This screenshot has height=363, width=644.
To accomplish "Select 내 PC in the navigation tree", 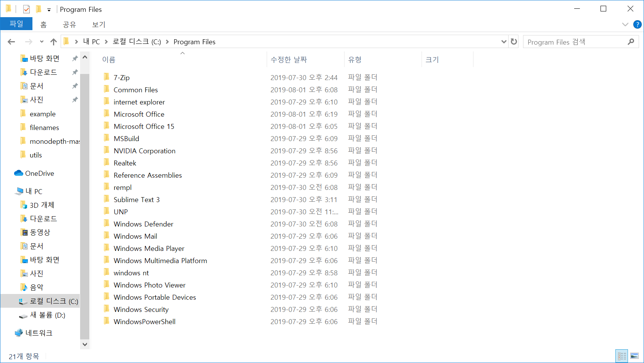I will [34, 191].
